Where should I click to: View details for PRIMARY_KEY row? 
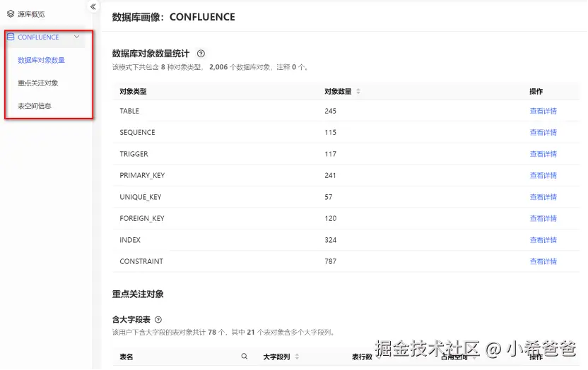click(x=543, y=175)
